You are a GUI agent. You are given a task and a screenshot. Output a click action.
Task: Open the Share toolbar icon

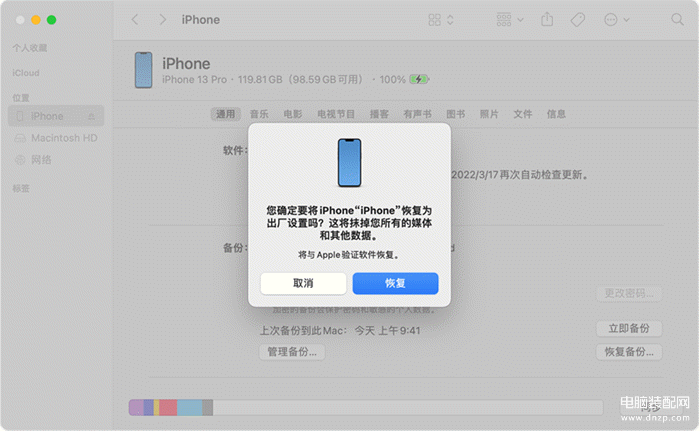pos(547,20)
